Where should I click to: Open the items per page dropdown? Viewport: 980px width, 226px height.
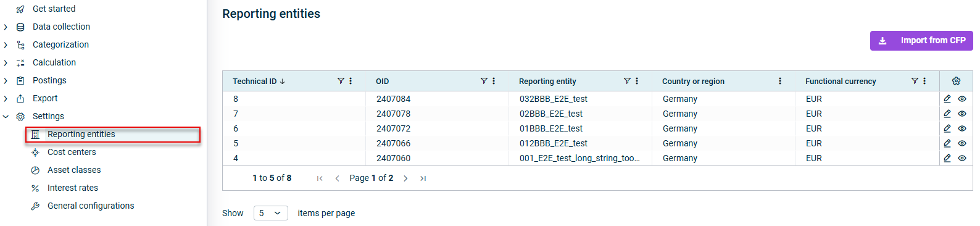click(x=270, y=213)
